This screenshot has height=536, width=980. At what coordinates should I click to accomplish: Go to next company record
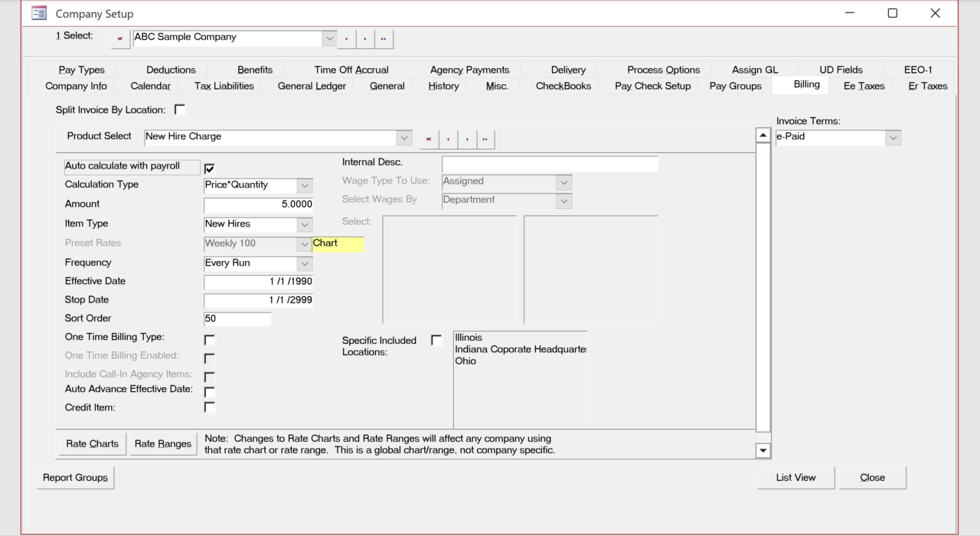(x=365, y=38)
